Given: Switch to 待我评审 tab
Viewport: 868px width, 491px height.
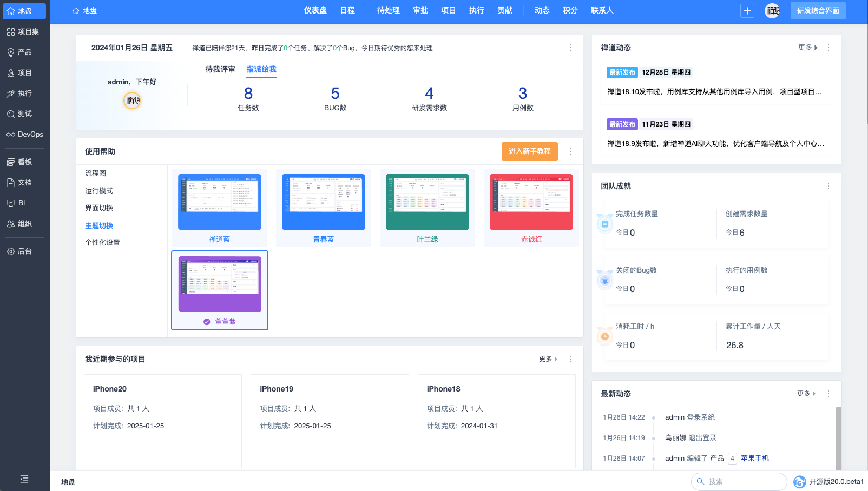Looking at the screenshot, I should 220,69.
